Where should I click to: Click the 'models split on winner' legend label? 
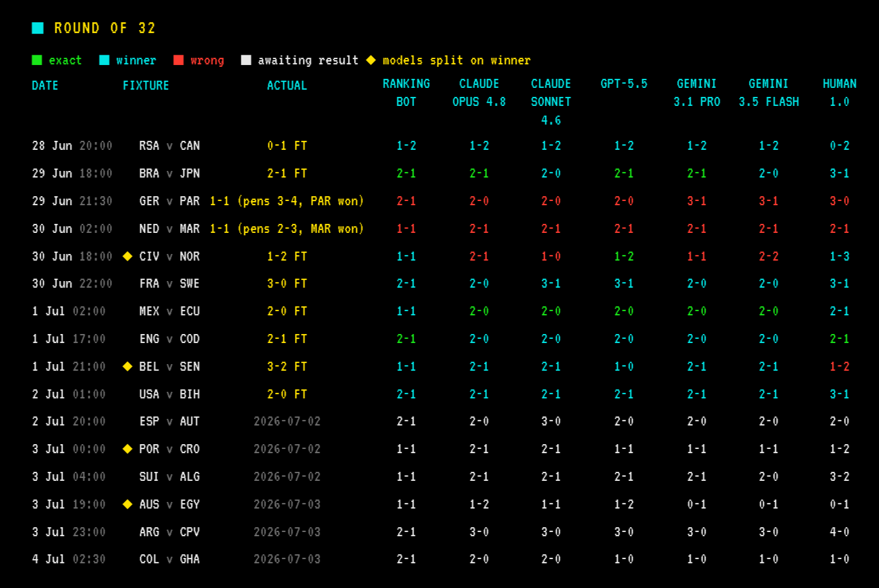[456, 60]
